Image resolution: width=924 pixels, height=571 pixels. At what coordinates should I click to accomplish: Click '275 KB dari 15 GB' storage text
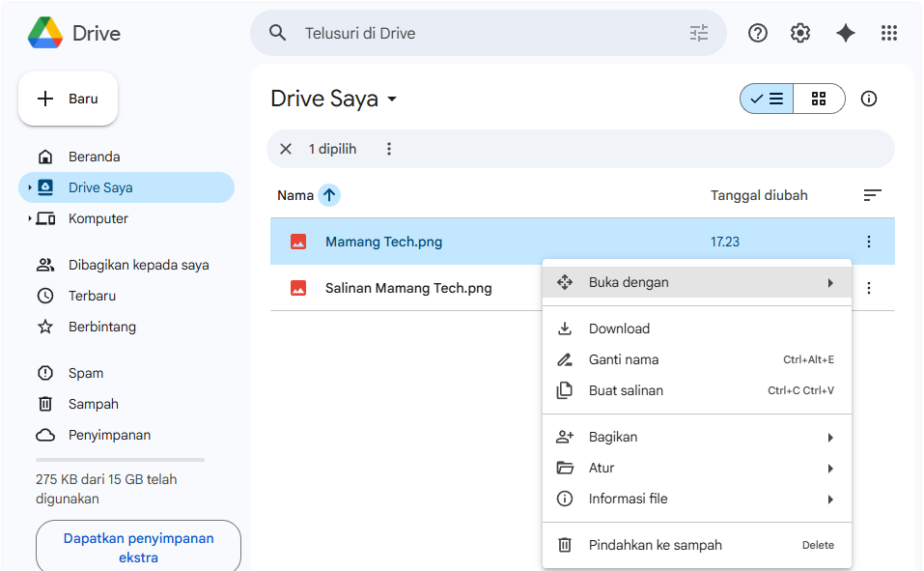point(106,489)
